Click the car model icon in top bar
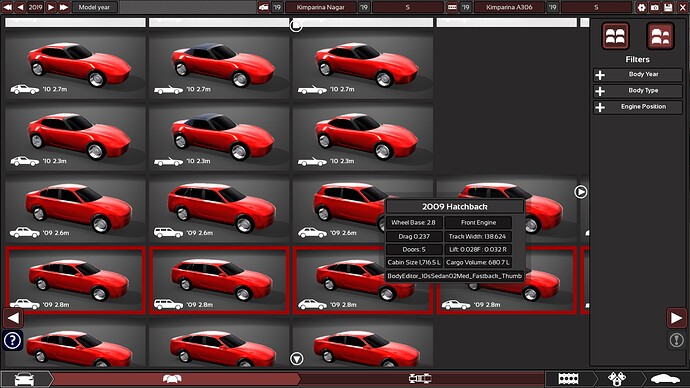 coord(263,7)
